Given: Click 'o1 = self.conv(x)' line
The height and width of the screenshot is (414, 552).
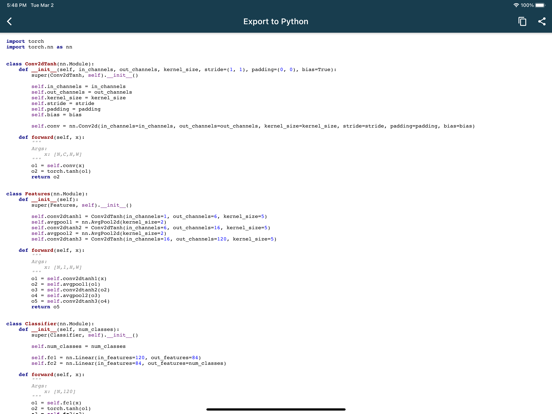Looking at the screenshot, I should pyautogui.click(x=58, y=165).
